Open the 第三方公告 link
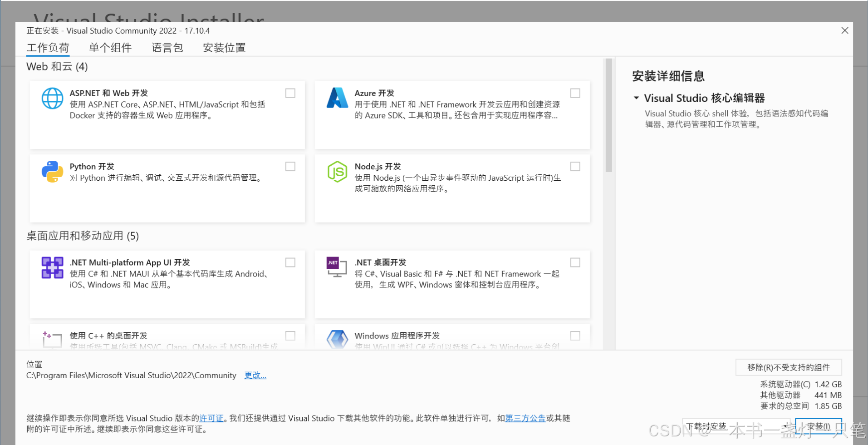Image resolution: width=868 pixels, height=445 pixels. 525,418
